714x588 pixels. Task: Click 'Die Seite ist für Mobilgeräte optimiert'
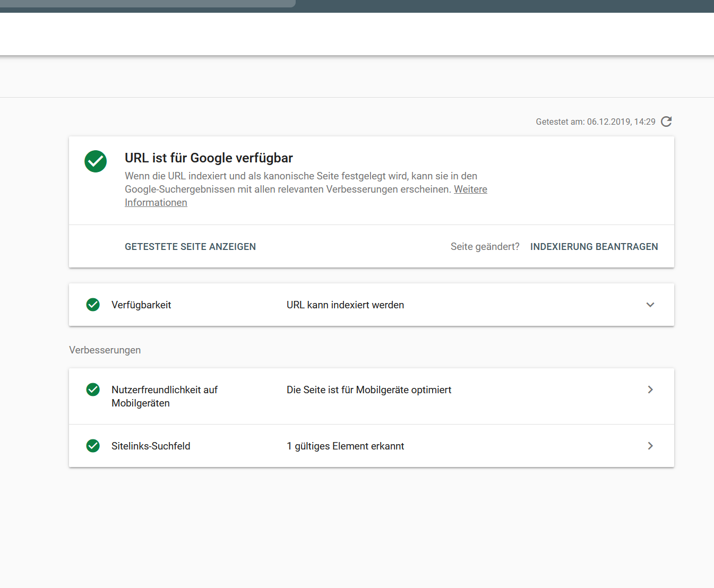(369, 390)
